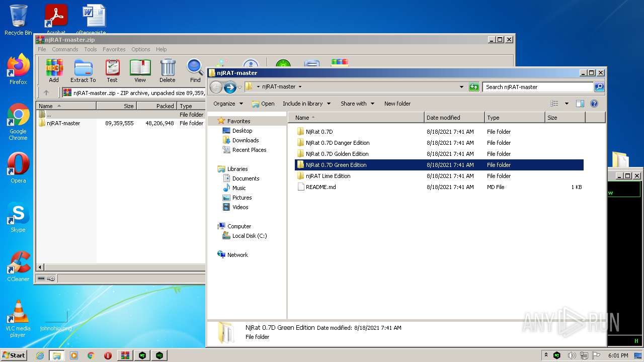The height and width of the screenshot is (362, 644).
Task: Show the preview pane in Explorer
Action: [580, 104]
